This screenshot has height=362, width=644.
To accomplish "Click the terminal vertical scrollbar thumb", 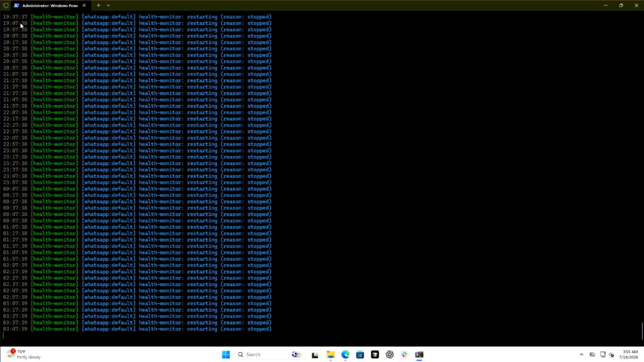I will pos(642,331).
